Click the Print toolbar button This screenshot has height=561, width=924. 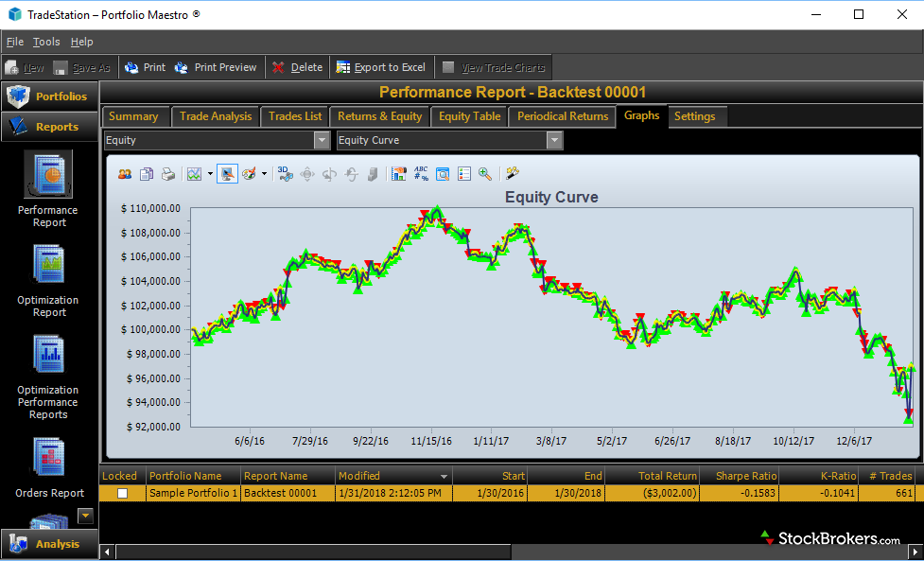point(145,68)
